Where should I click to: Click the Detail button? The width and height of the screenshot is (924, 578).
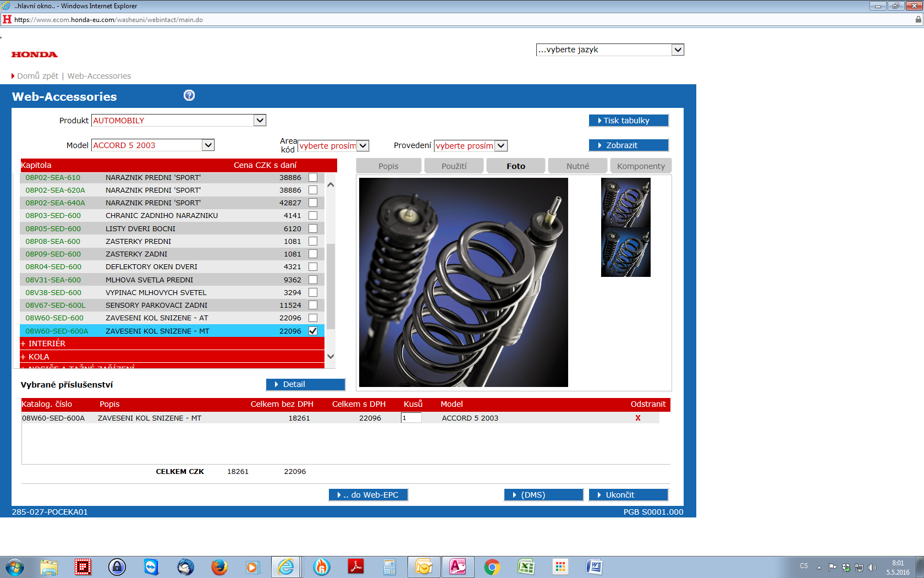point(306,384)
